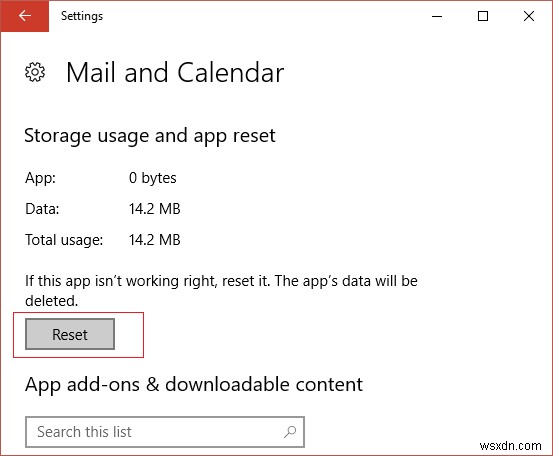Click the 'Storage usage and app reset' heading
553x456 pixels.
click(x=150, y=136)
